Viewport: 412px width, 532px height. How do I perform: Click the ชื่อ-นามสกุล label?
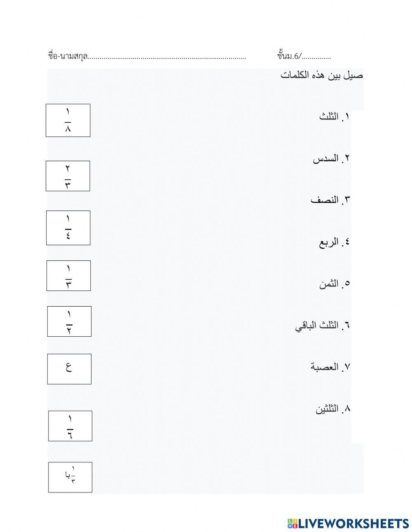tap(68, 56)
